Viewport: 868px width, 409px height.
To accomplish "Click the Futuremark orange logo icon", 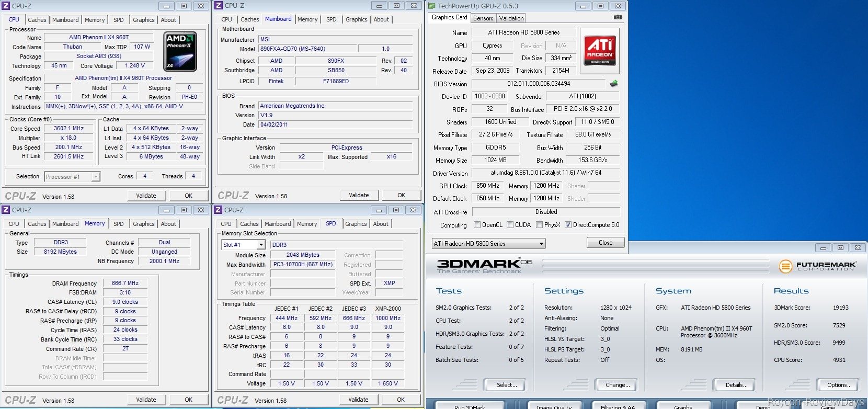I will 785,266.
